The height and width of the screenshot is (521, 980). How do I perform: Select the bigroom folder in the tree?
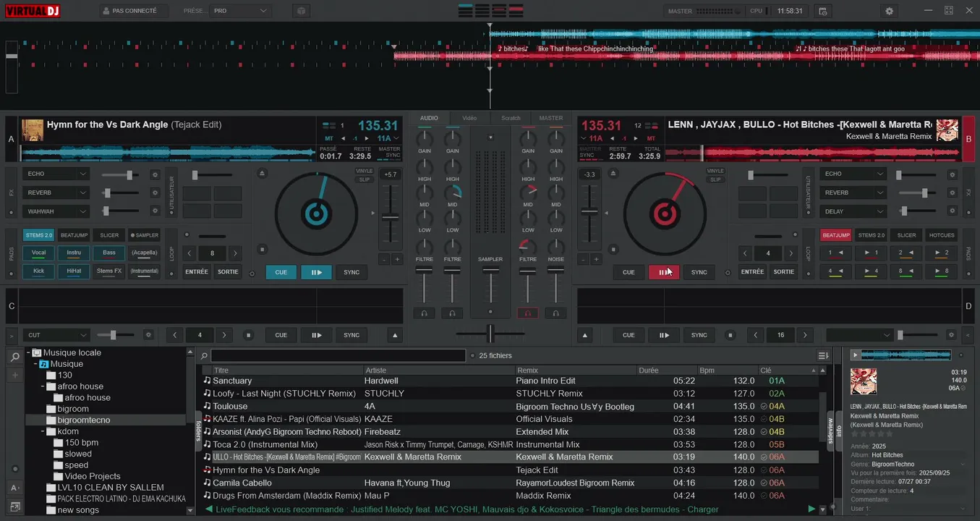[73, 409]
